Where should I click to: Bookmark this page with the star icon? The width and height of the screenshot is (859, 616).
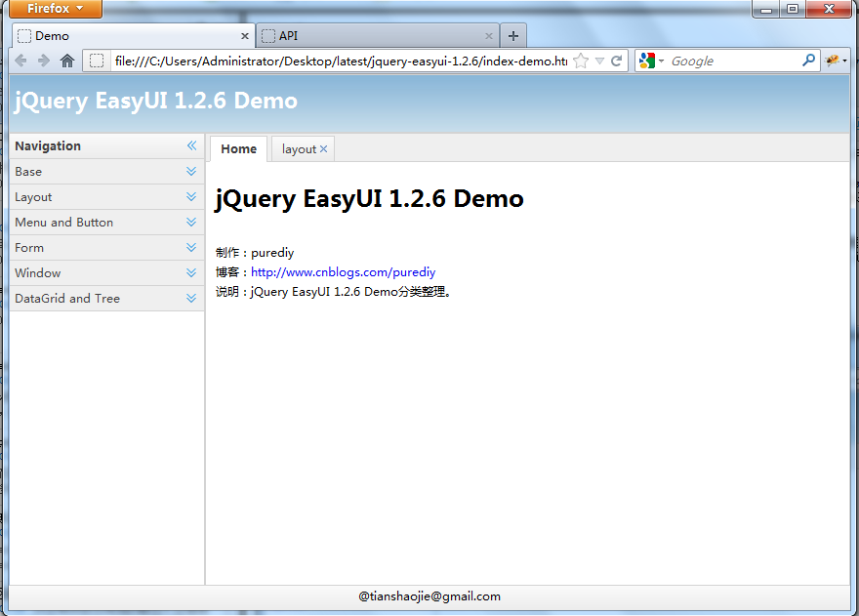[581, 61]
